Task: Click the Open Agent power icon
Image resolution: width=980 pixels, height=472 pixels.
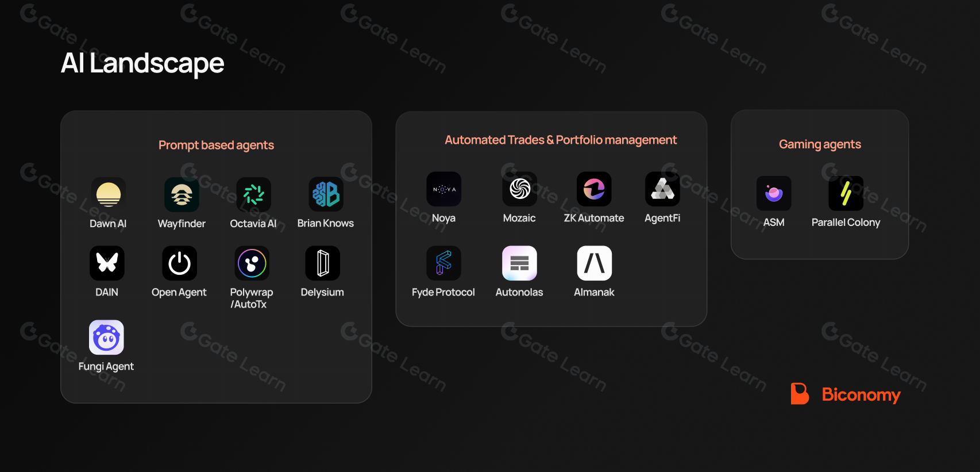Action: 179,263
